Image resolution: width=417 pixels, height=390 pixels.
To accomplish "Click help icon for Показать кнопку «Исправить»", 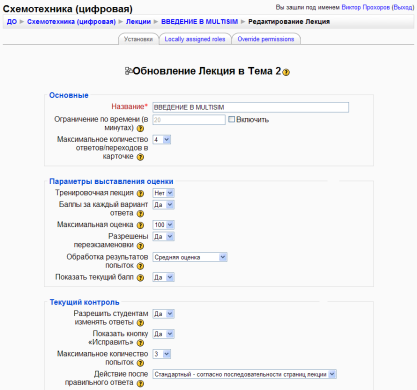I will [140, 343].
